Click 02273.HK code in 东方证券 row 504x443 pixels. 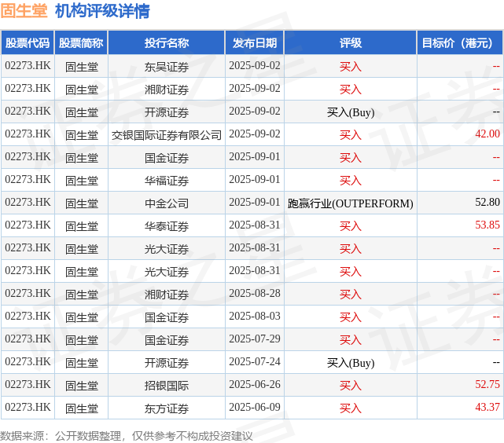28,408
